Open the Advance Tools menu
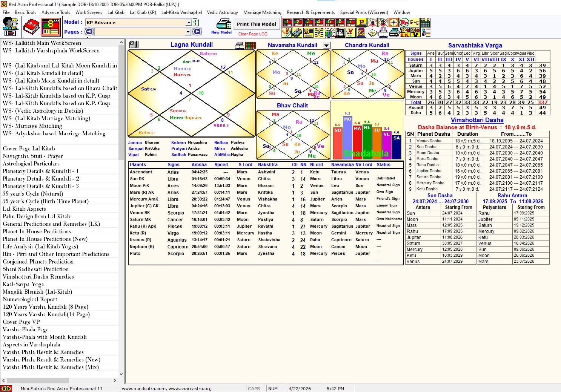The image size is (561, 392). coord(56,12)
